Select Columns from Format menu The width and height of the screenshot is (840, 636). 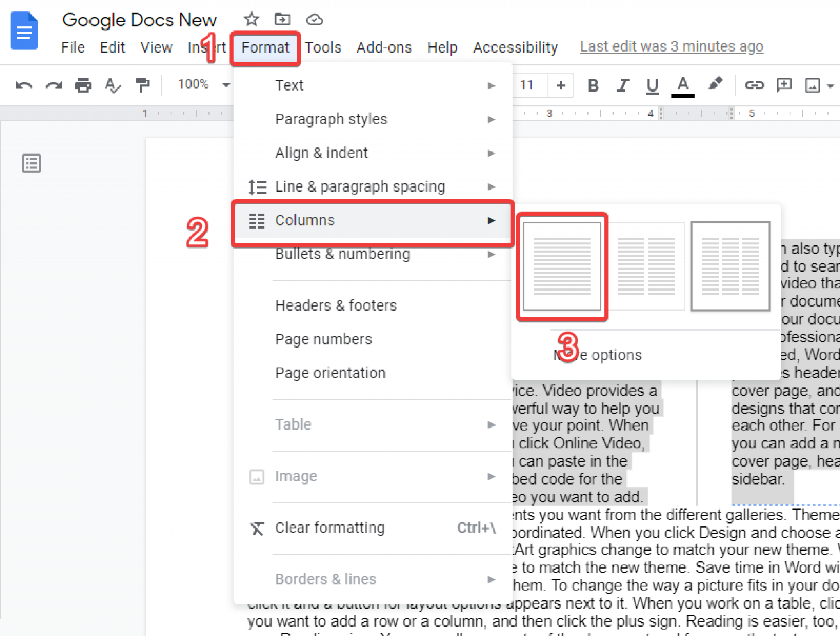tap(372, 220)
